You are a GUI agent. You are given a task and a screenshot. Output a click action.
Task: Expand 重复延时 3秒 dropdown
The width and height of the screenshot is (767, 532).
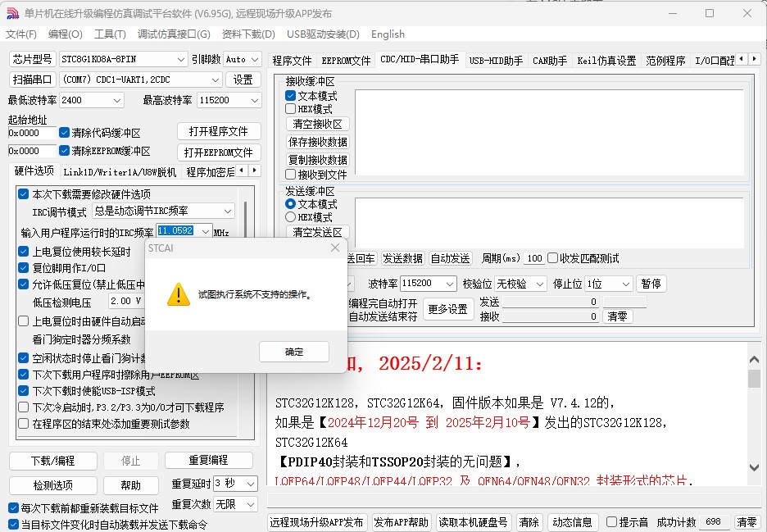pyautogui.click(x=251, y=484)
